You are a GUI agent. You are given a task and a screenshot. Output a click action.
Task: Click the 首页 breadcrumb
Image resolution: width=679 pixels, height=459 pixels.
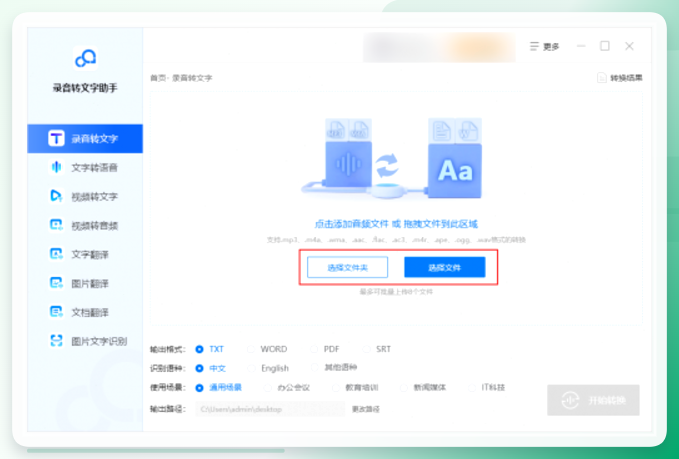coord(156,78)
